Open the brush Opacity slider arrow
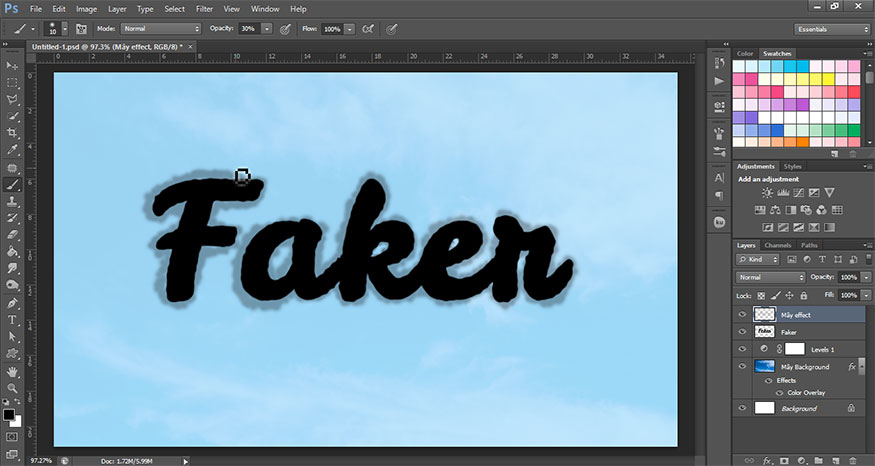875x466 pixels. [267, 29]
